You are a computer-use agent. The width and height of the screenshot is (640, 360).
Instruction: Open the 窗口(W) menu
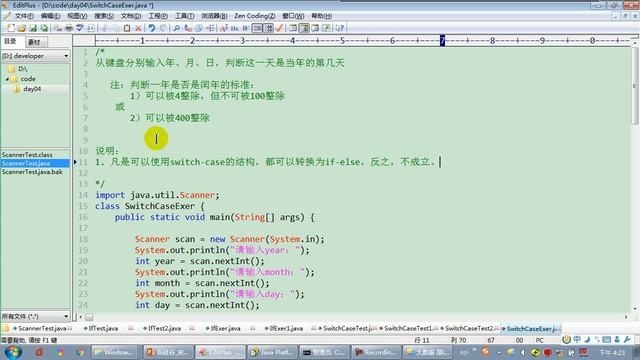[x=293, y=16]
